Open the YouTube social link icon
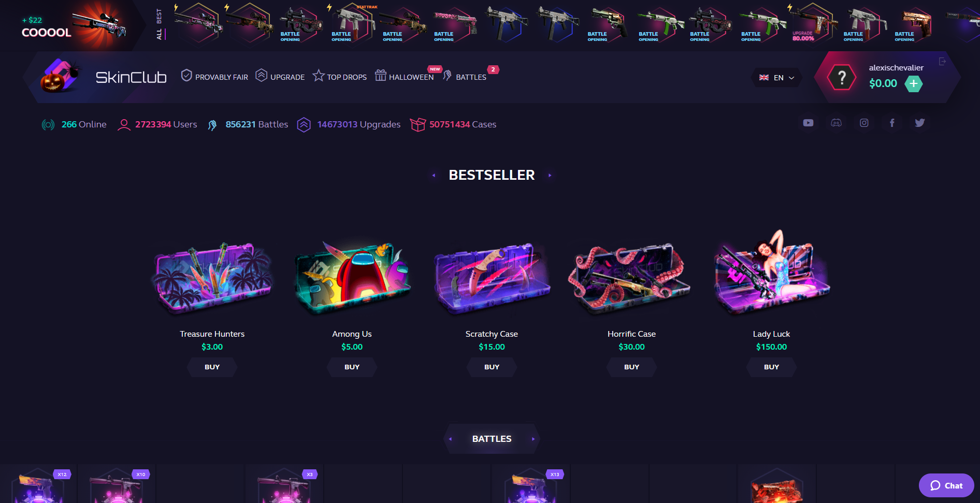The height and width of the screenshot is (503, 980). (808, 123)
